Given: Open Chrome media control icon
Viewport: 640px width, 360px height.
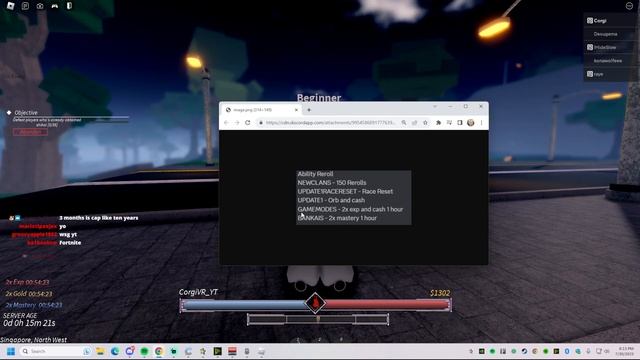Looking at the screenshot, I should coord(449,122).
